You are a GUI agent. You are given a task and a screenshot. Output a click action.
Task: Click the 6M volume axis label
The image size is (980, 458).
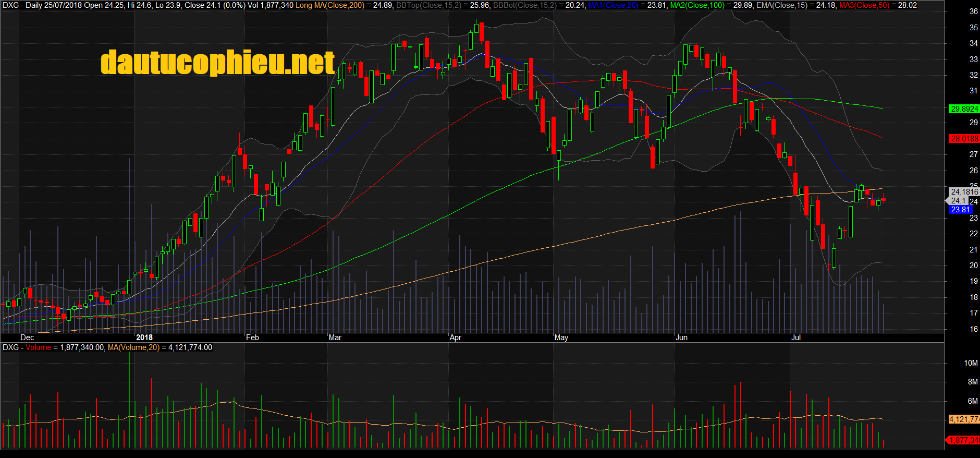click(x=973, y=401)
